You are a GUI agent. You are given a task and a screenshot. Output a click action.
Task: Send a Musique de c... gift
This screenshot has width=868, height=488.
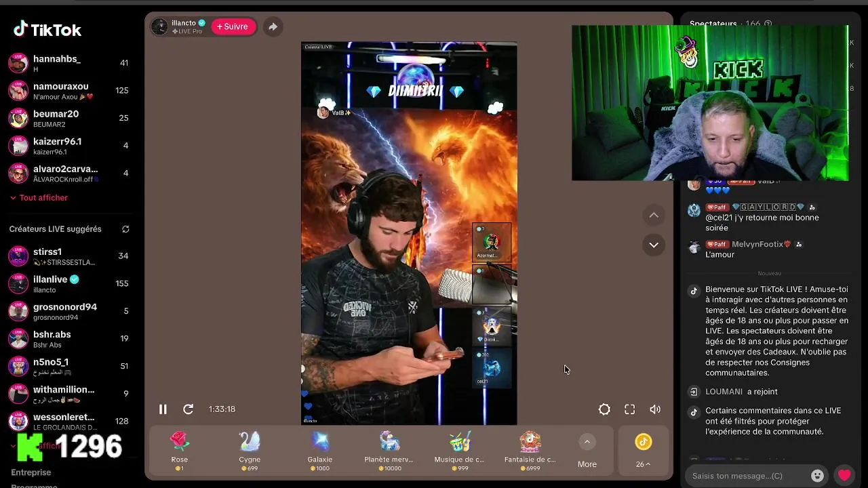[x=460, y=451]
